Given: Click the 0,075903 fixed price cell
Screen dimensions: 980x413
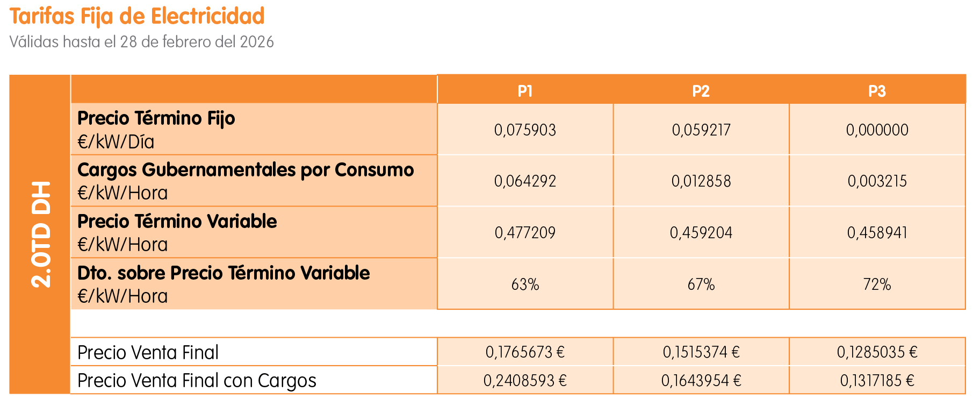Looking at the screenshot, I should [525, 130].
